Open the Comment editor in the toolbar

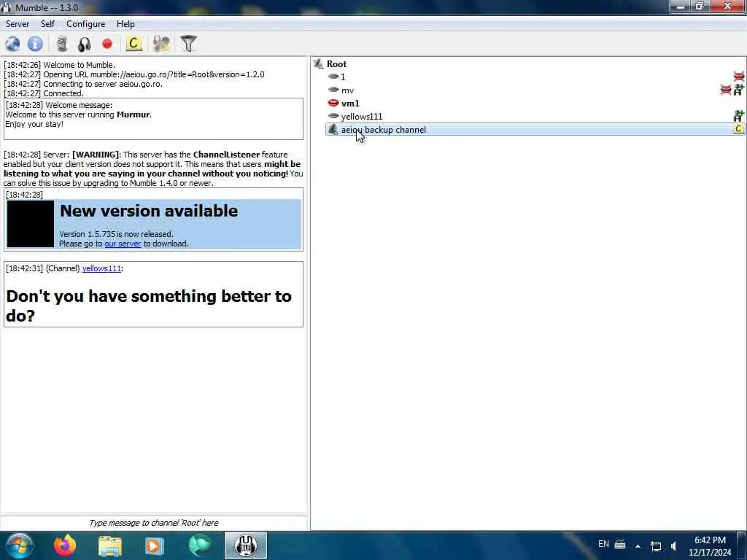coord(134,44)
